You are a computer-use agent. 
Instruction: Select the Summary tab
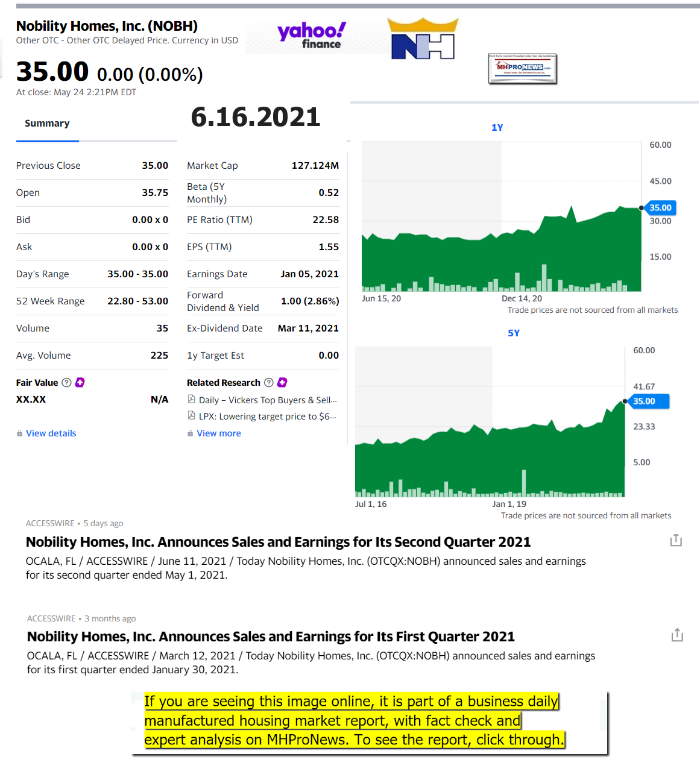[47, 124]
